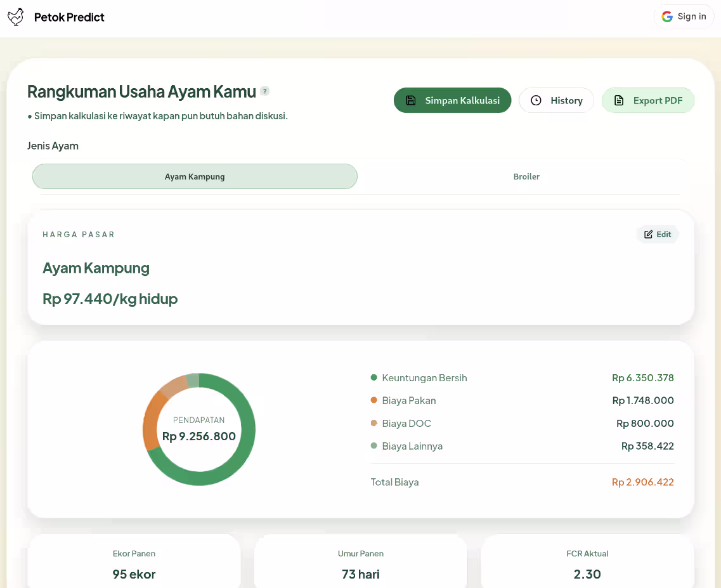Click the Ekor Panen stat card

(134, 565)
